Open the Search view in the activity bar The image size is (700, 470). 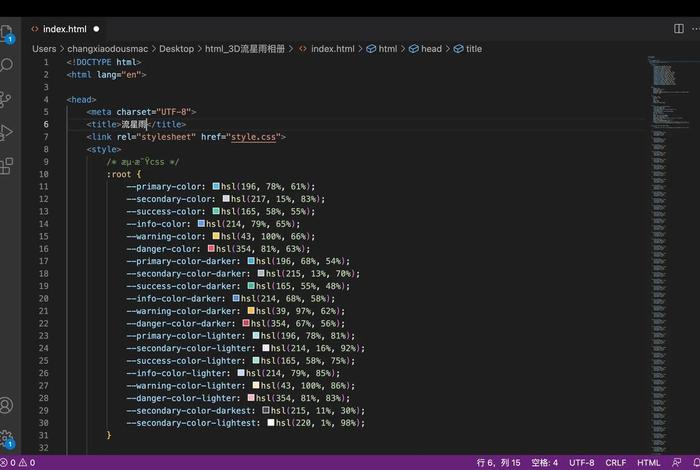click(7, 65)
